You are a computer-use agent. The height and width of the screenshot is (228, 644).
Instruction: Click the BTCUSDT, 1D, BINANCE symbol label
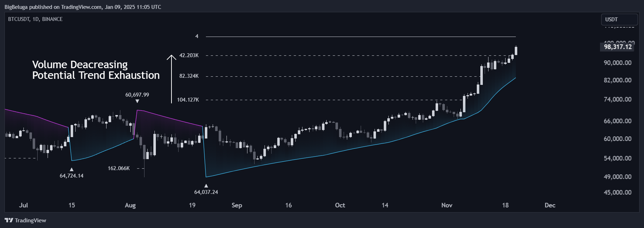(x=35, y=19)
